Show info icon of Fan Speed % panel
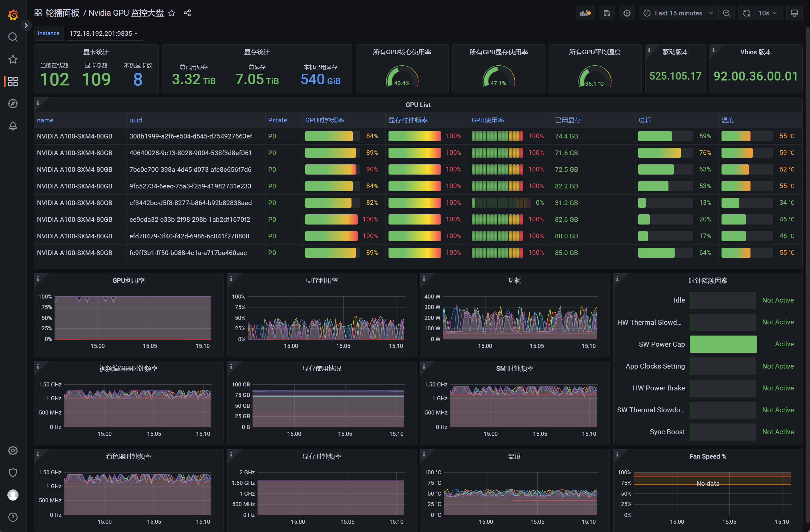 [x=617, y=454]
